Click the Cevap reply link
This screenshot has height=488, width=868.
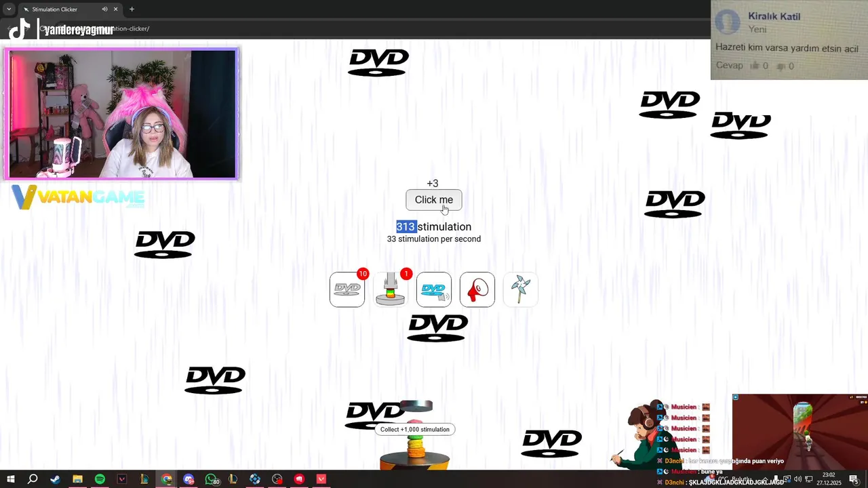click(x=730, y=66)
